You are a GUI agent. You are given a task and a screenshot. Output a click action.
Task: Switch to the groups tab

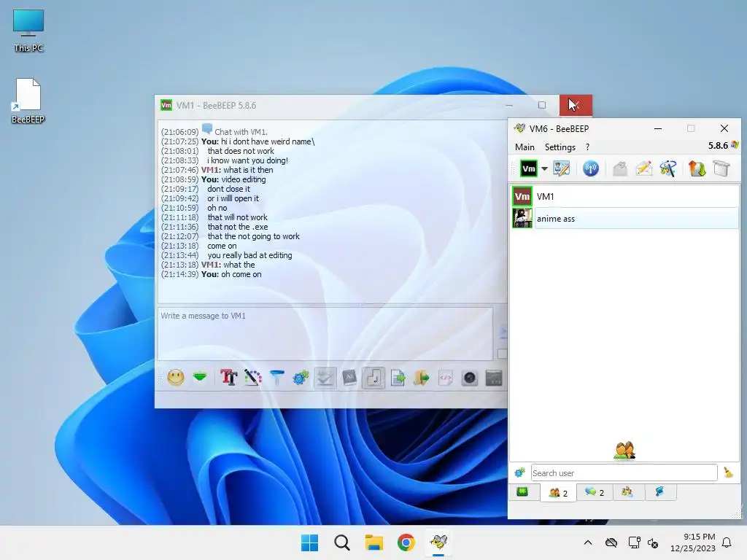627,491
